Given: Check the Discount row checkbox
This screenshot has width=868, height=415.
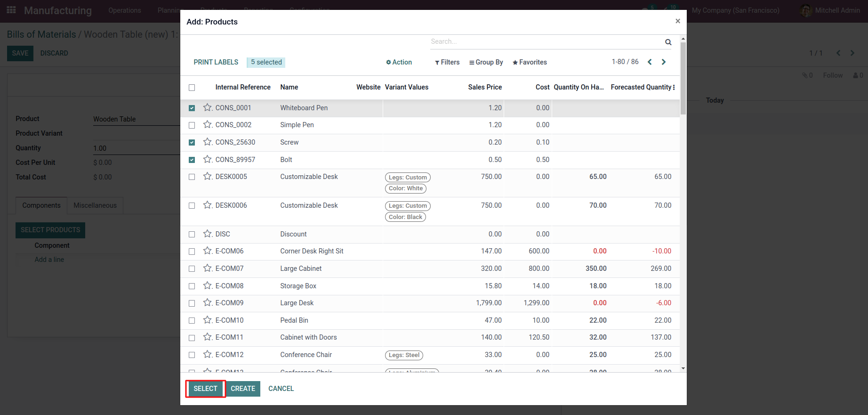Looking at the screenshot, I should (x=192, y=235).
